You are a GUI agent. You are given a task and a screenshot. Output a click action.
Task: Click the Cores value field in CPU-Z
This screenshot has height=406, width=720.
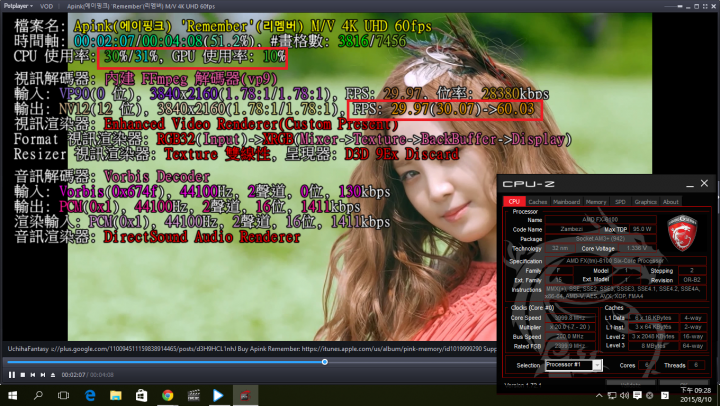(647, 365)
